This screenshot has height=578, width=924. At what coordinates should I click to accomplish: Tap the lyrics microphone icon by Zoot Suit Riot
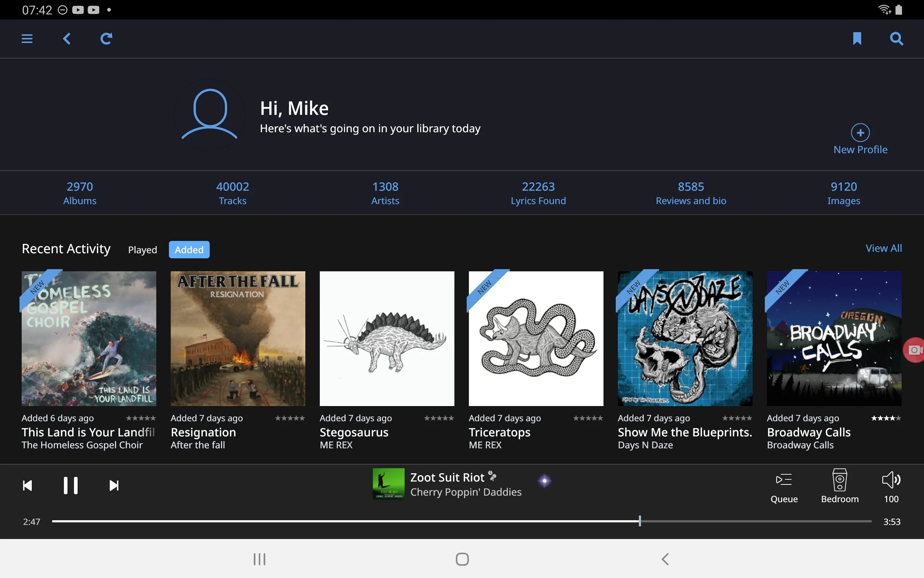pyautogui.click(x=492, y=476)
